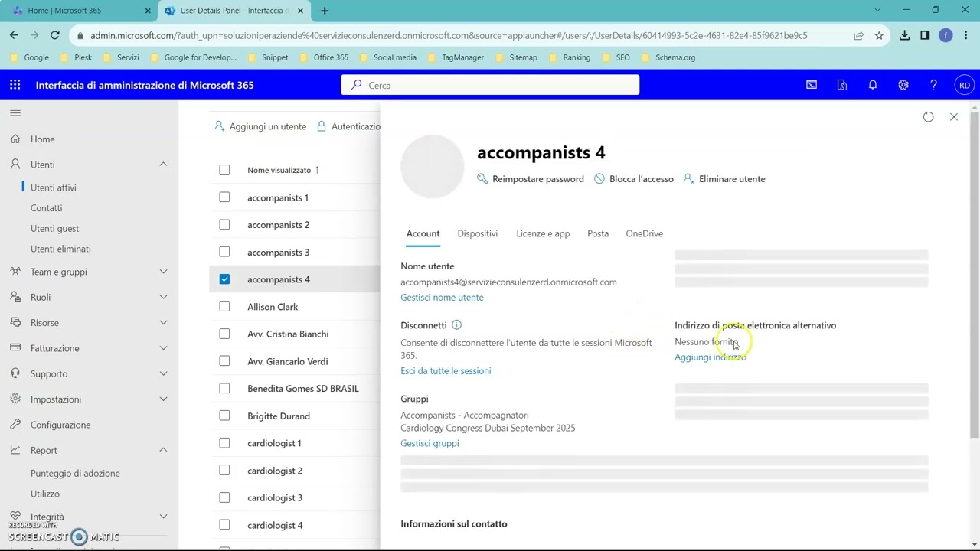Open Utenti eliminati in sidebar
Viewport: 980px width, 551px height.
pyautogui.click(x=60, y=249)
